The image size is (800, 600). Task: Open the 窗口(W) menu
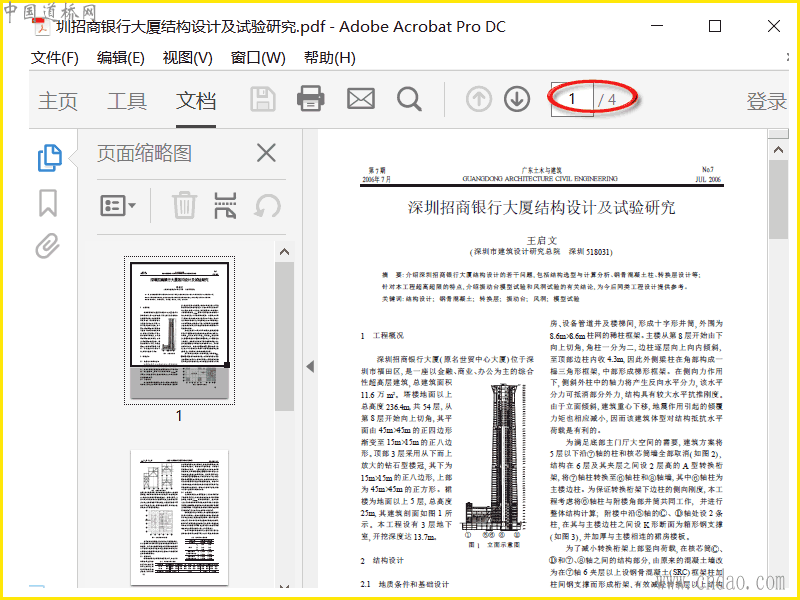[x=258, y=58]
